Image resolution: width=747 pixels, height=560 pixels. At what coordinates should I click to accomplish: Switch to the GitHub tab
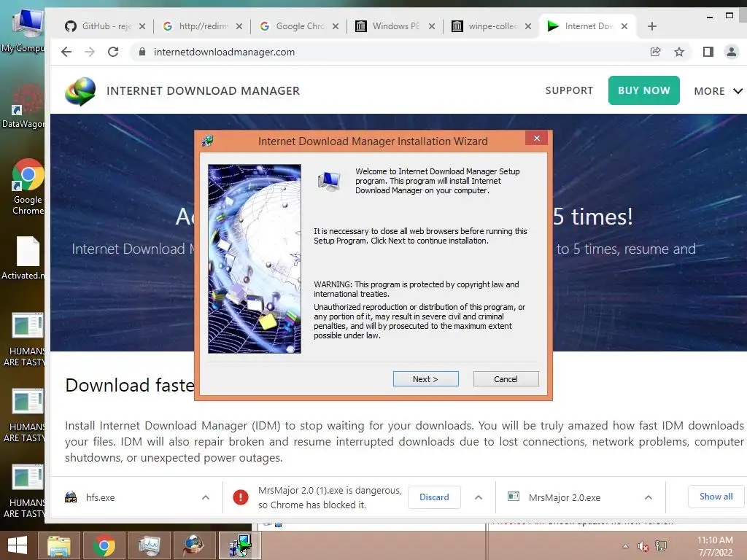click(105, 26)
